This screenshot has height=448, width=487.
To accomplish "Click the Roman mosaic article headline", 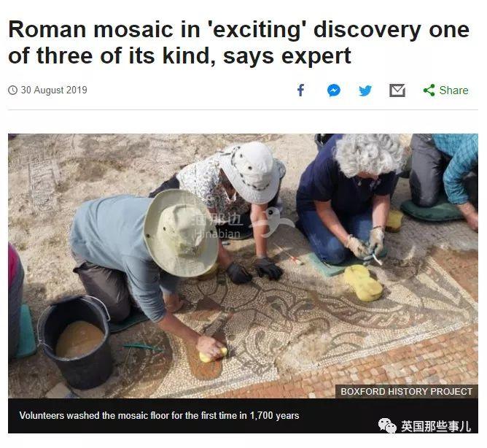I will 238,42.
